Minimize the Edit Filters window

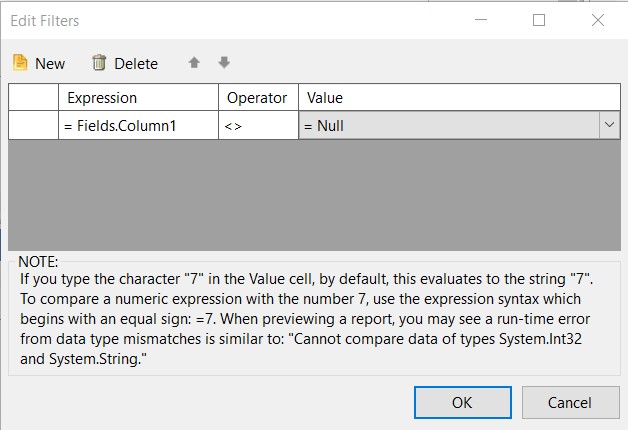click(x=480, y=20)
